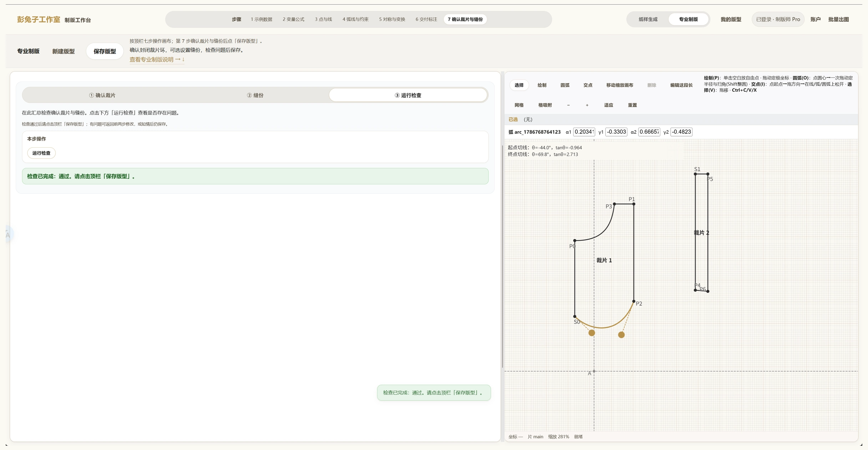This screenshot has height=450, width=868.
Task: Switch to ③ 运行检查 sub-tab
Action: pos(408,95)
